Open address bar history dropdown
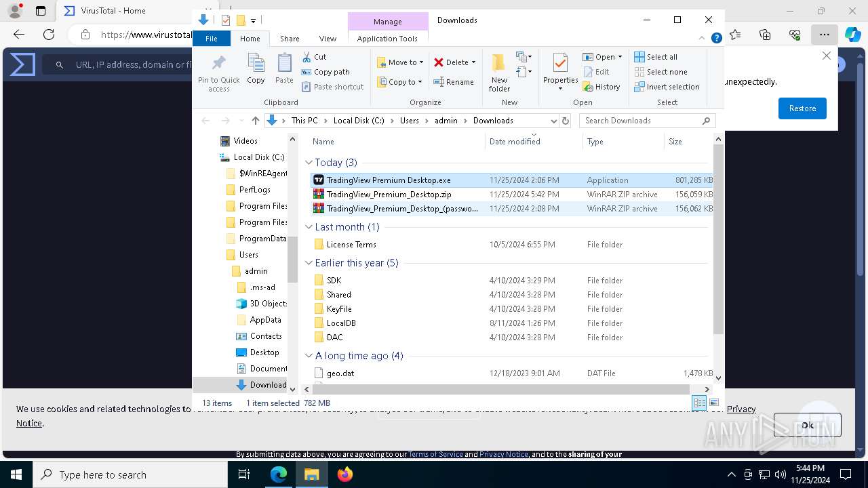The height and width of the screenshot is (488, 868). (x=553, y=121)
